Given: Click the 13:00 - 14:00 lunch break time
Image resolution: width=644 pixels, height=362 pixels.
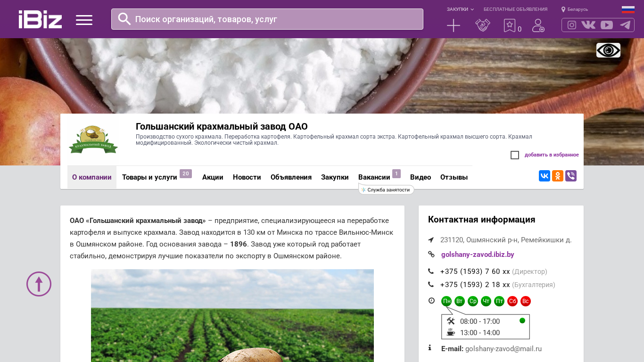Looking at the screenshot, I should coord(480,333).
